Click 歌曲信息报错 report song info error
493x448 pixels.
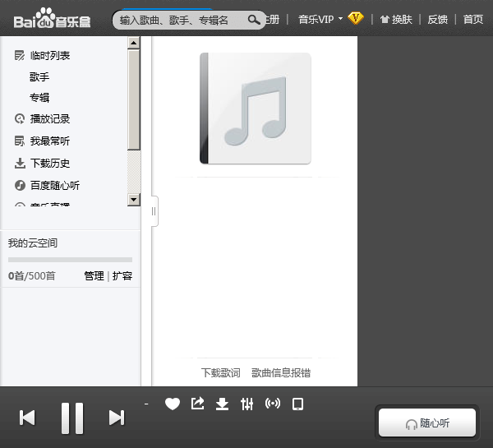click(x=281, y=373)
